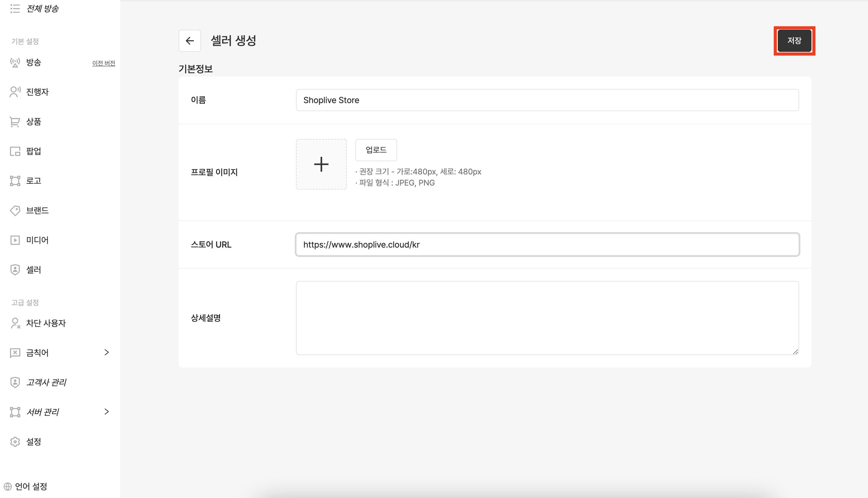This screenshot has height=498, width=868.
Task: Click the 셀러 shield icon
Action: coord(15,270)
